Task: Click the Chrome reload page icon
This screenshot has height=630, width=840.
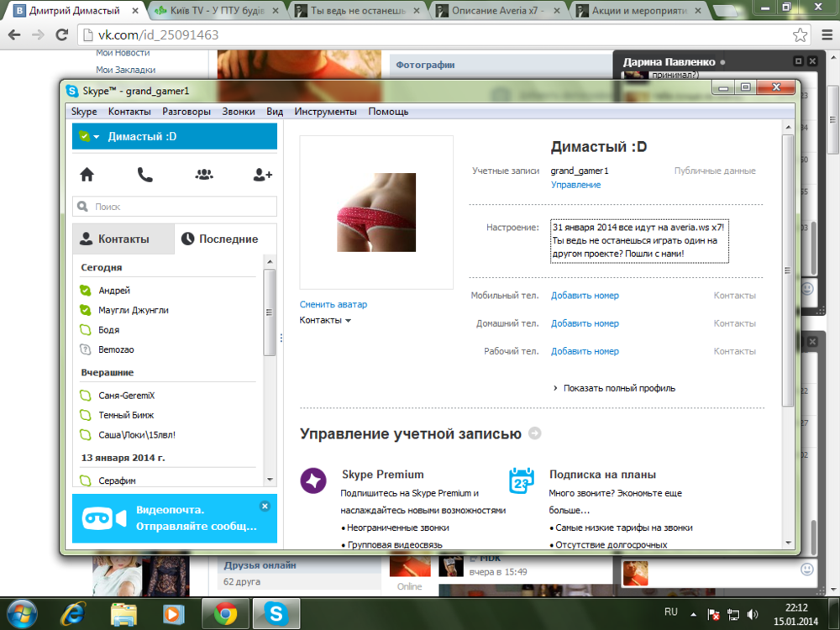Action: (x=63, y=35)
